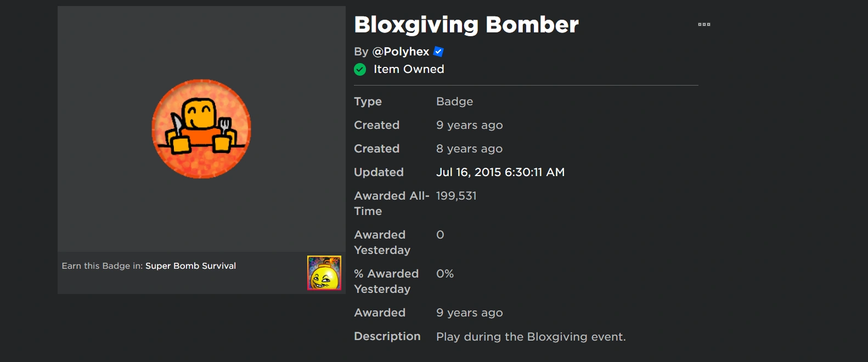Open the Super Bomb Survival game thumbnail
The width and height of the screenshot is (868, 362).
tap(324, 273)
